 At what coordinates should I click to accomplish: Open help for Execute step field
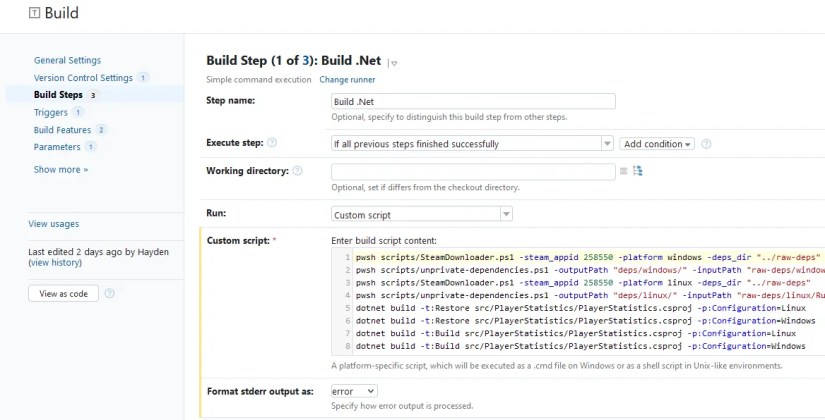pyautogui.click(x=272, y=144)
